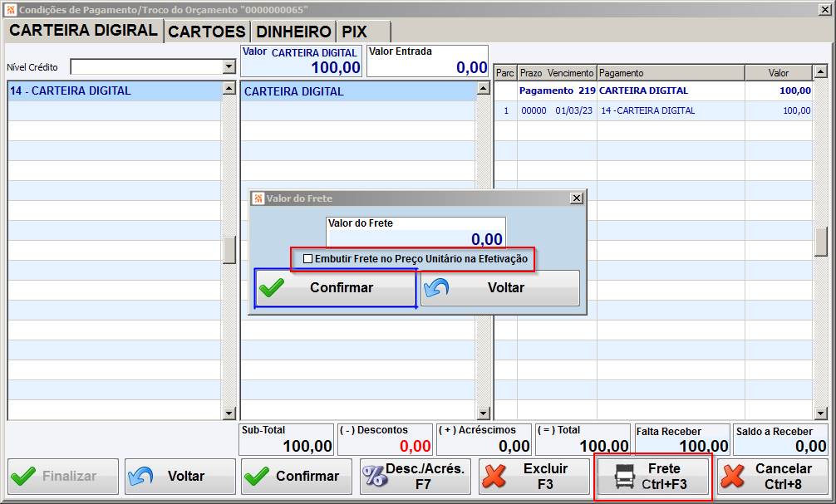Click the Sub-Total value box
Viewport: 836px width, 504px height.
(287, 439)
